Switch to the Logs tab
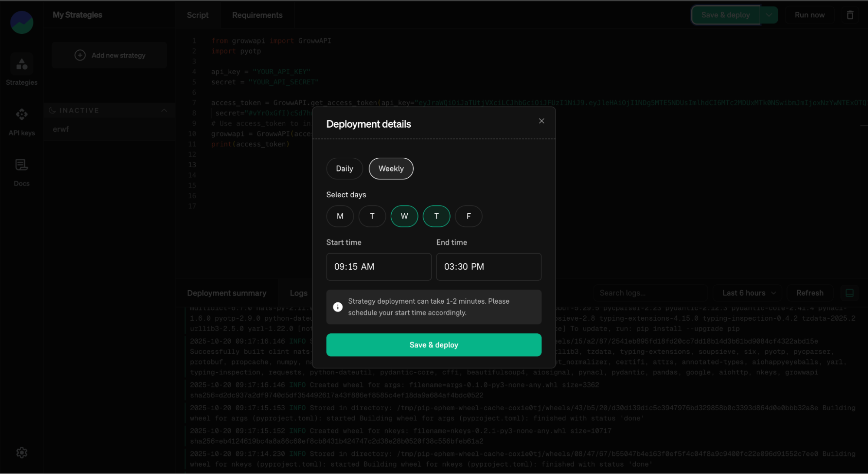 298,293
